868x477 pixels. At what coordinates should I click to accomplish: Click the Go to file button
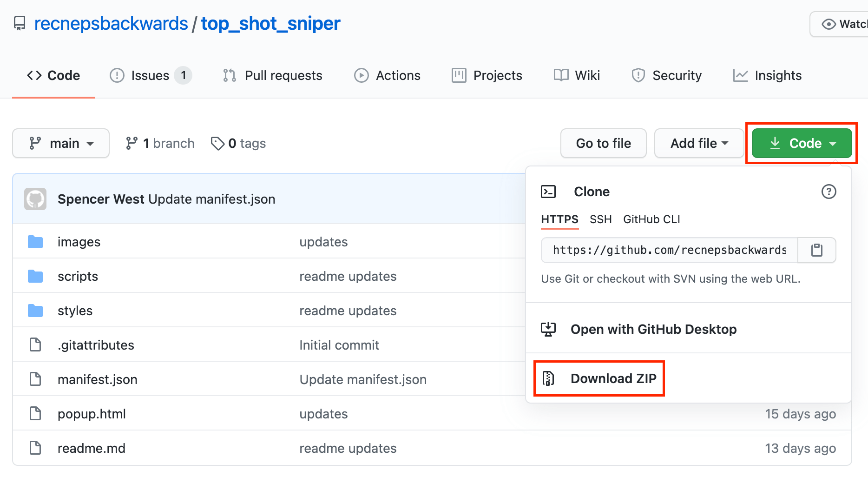[x=603, y=143]
